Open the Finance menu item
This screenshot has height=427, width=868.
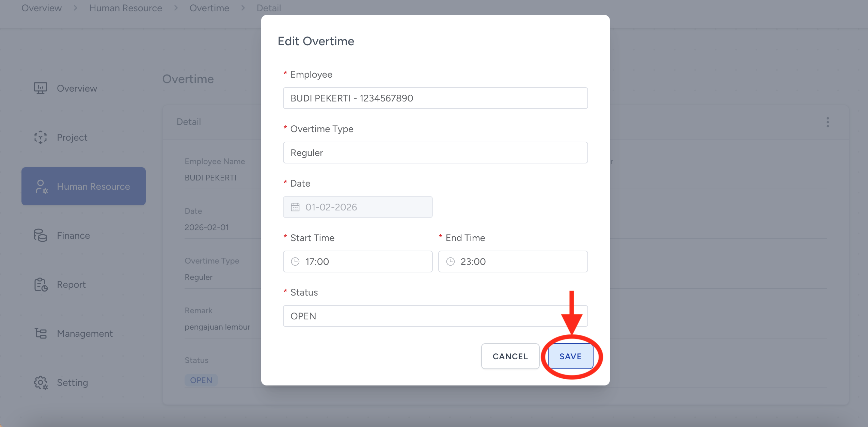pos(73,235)
